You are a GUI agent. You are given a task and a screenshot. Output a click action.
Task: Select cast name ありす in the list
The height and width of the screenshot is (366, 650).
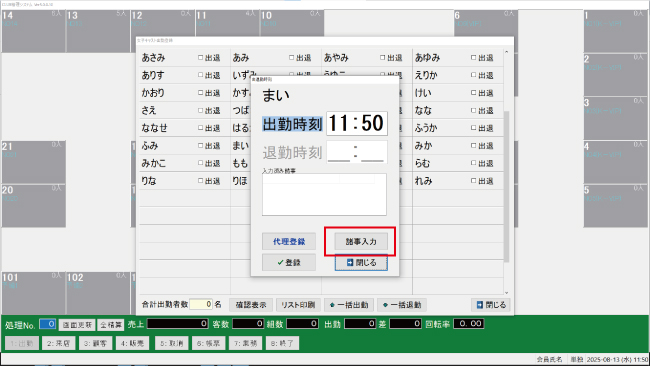tap(153, 75)
